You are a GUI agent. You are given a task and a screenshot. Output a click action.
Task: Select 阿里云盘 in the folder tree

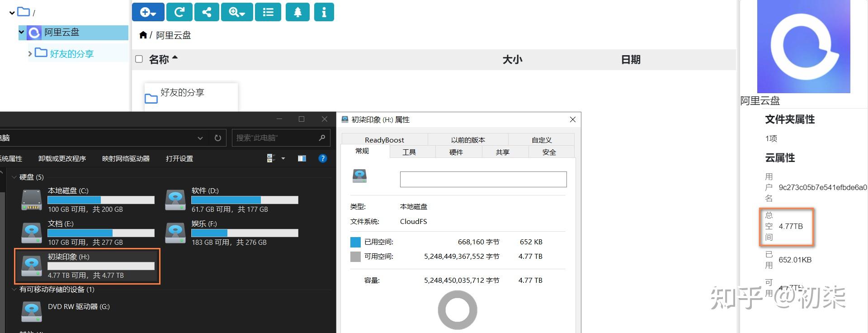[x=61, y=32]
